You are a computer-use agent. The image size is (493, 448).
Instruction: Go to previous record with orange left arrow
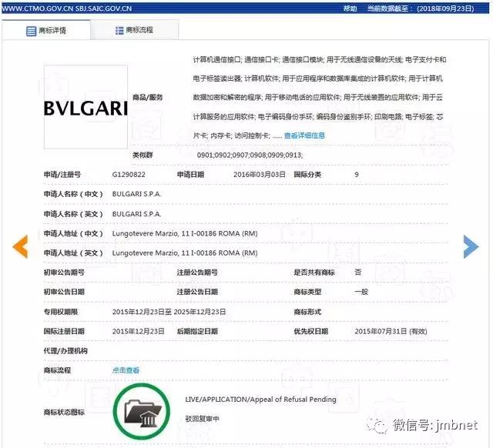point(21,246)
